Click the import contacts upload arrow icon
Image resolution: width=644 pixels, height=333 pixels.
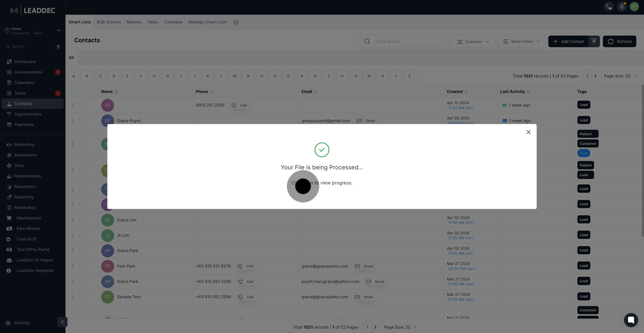tap(594, 41)
